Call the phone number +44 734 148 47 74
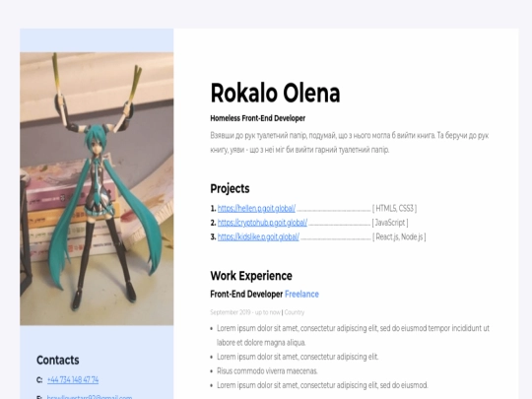This screenshot has height=399, width=532. 73,379
